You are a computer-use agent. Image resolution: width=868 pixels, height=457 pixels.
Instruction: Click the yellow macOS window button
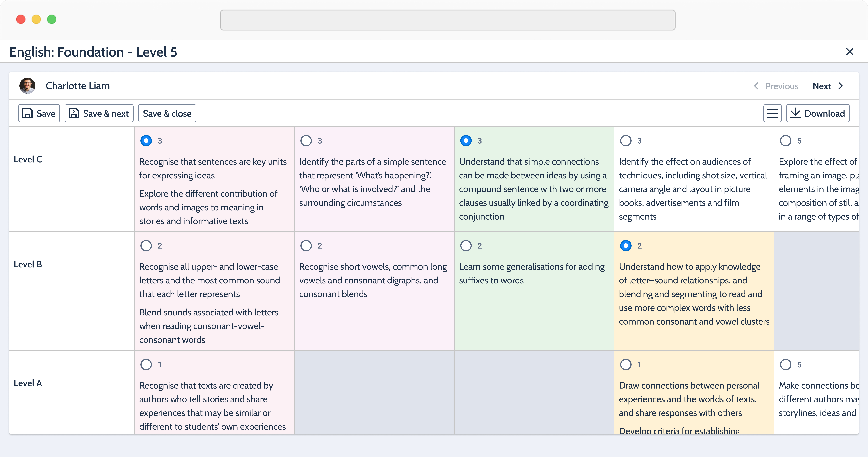[36, 20]
